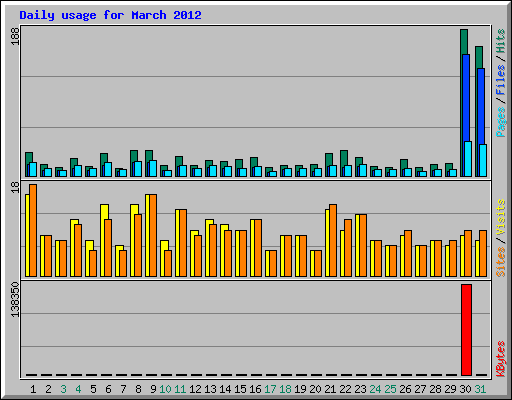Select the cyan Pages bar for day 30

point(468,159)
